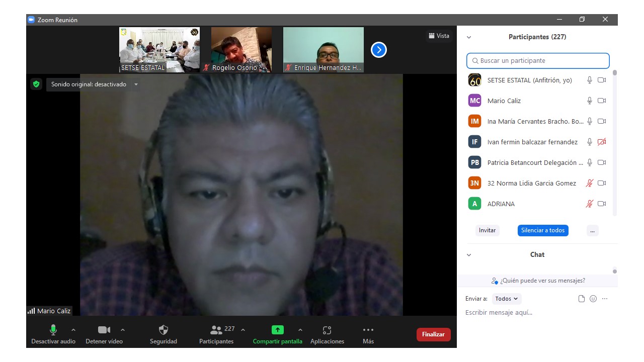Click the green A avatar of ADRIANA
Viewport: 644px width, 362px height.
pos(474,204)
